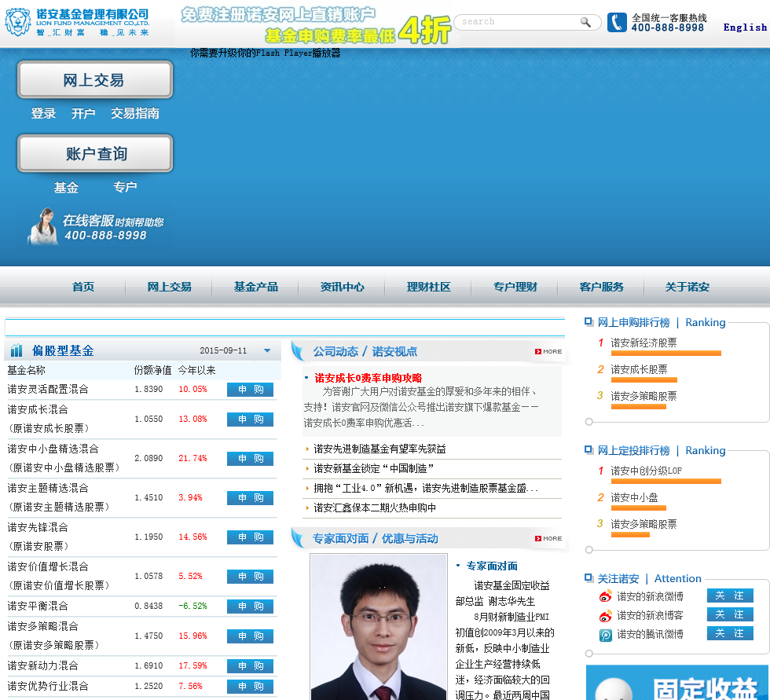Click the phone hotline icon

point(617,22)
